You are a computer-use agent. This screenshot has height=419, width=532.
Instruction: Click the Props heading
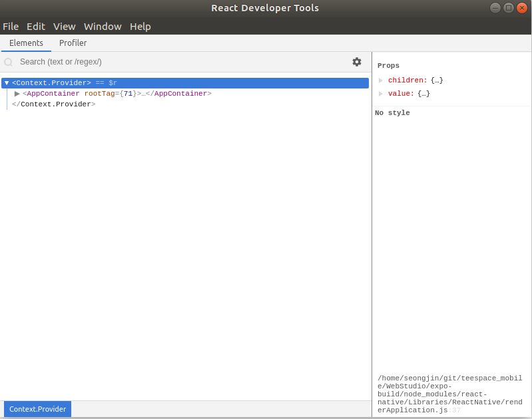tap(388, 66)
